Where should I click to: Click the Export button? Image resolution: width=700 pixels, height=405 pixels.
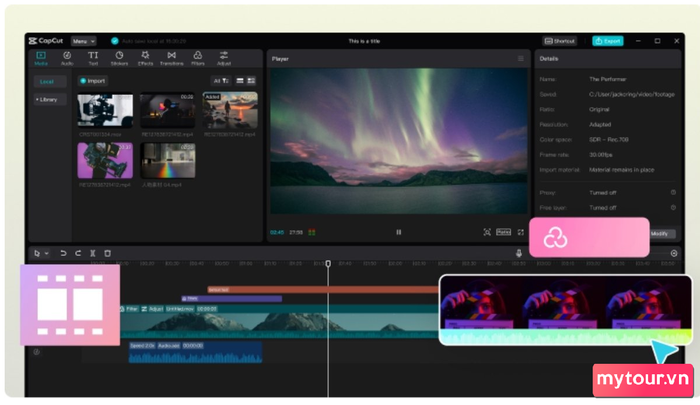(607, 41)
